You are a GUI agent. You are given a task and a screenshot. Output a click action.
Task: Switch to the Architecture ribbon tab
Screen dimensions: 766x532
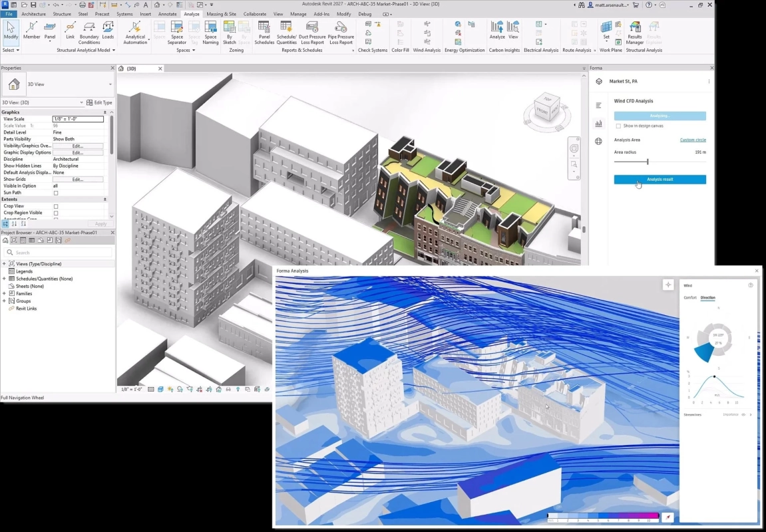tap(34, 13)
